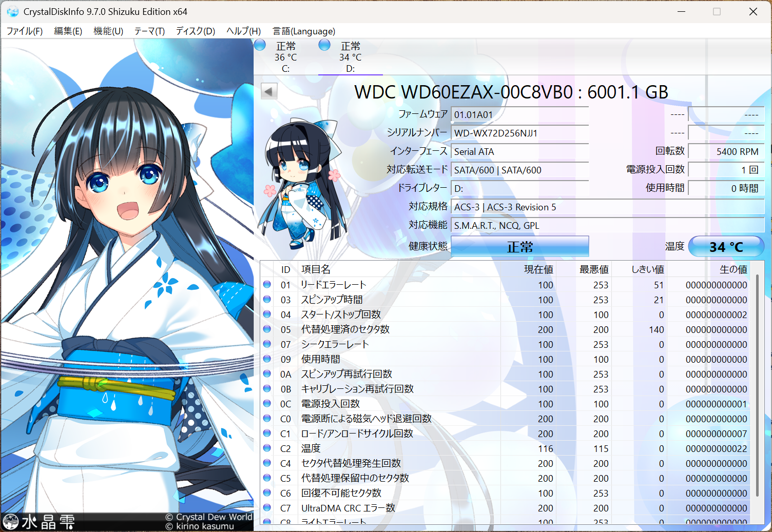Click status orb for ID C6 回復不可能セクタ数

[x=267, y=492]
